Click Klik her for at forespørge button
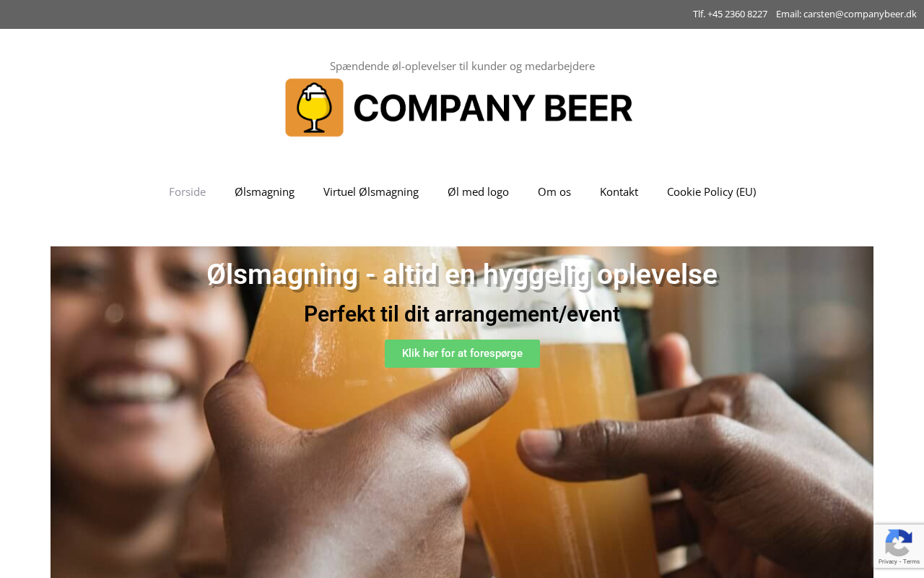The width and height of the screenshot is (924, 578). click(462, 353)
